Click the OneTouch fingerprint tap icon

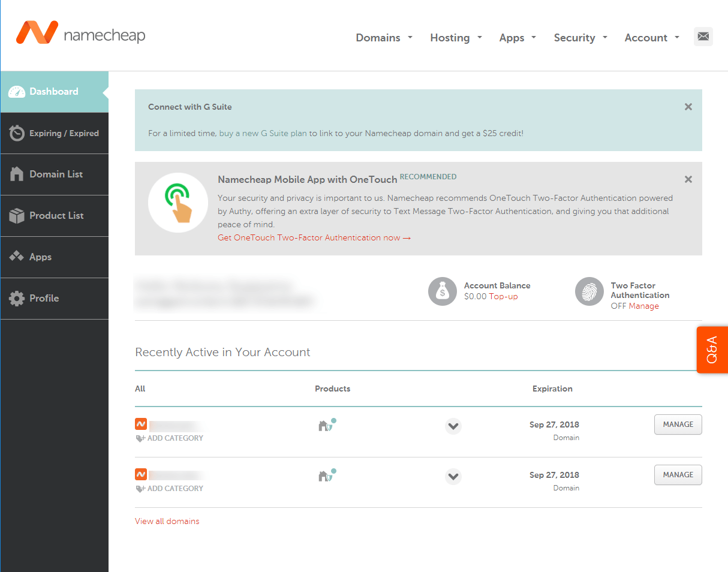178,203
